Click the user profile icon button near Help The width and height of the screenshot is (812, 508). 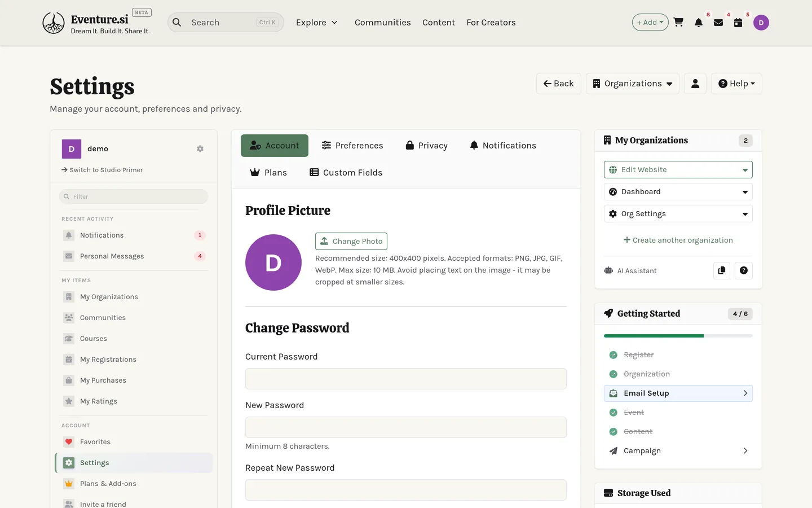point(695,84)
